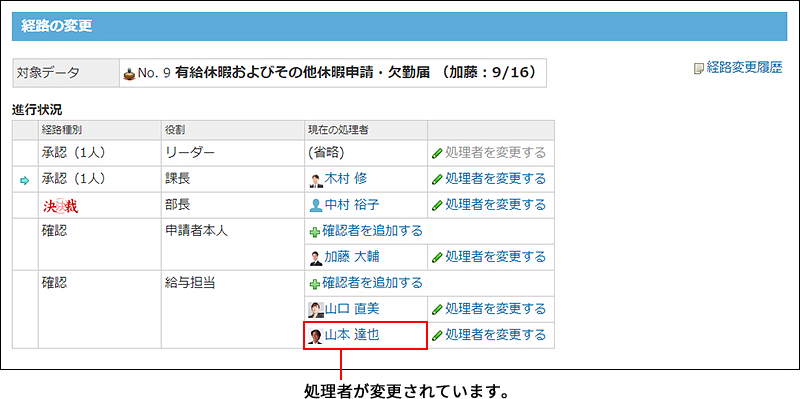Click the stamp icon beside No. 9
800x399 pixels.
[130, 74]
